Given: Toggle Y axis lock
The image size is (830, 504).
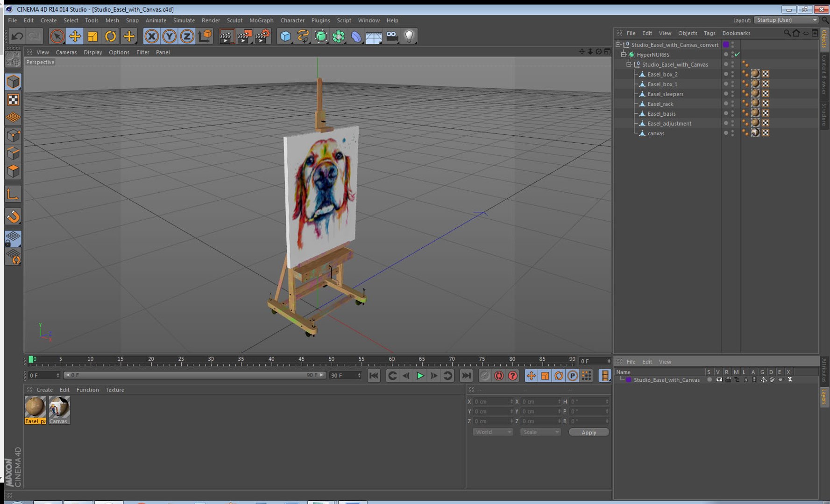Looking at the screenshot, I should pos(169,36).
